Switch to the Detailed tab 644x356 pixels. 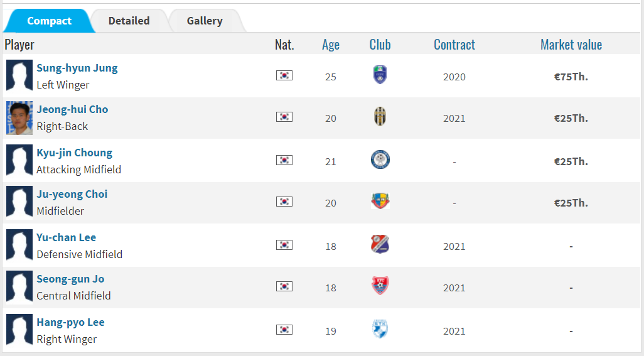click(129, 21)
